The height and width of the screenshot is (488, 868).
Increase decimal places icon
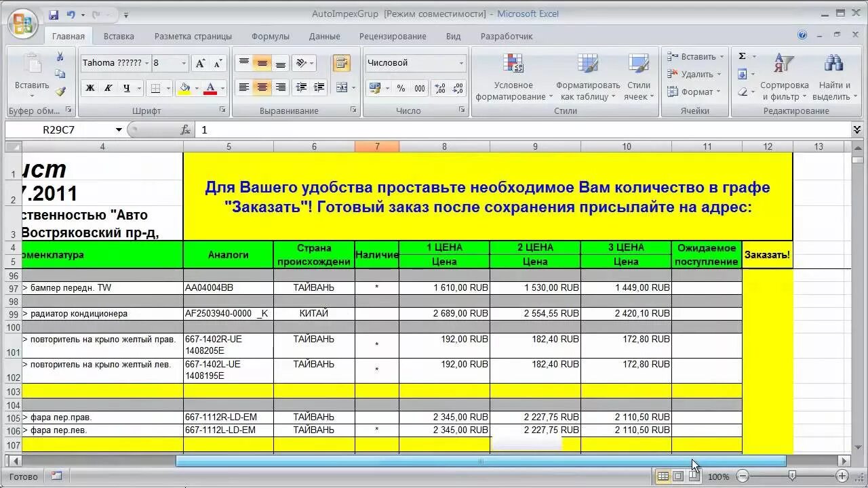[x=440, y=88]
